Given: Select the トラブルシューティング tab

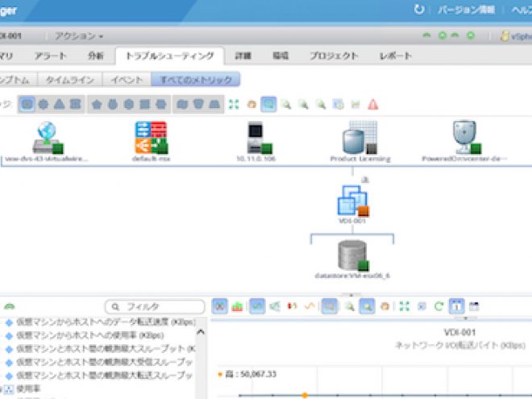Looking at the screenshot, I should click(169, 56).
